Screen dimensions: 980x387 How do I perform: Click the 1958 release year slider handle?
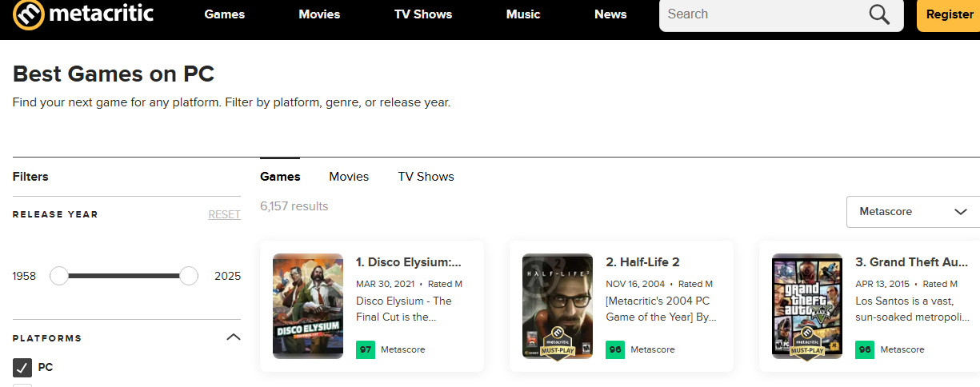click(x=59, y=276)
